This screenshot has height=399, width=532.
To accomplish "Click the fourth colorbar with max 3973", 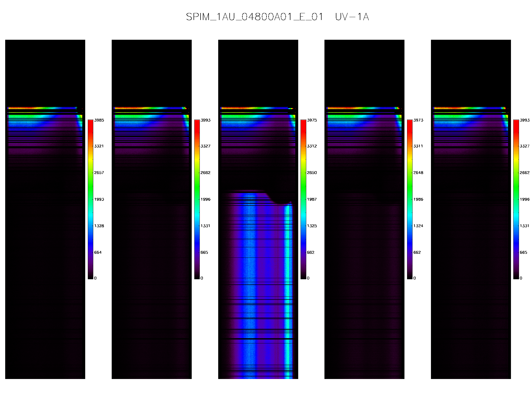I will coord(410,199).
